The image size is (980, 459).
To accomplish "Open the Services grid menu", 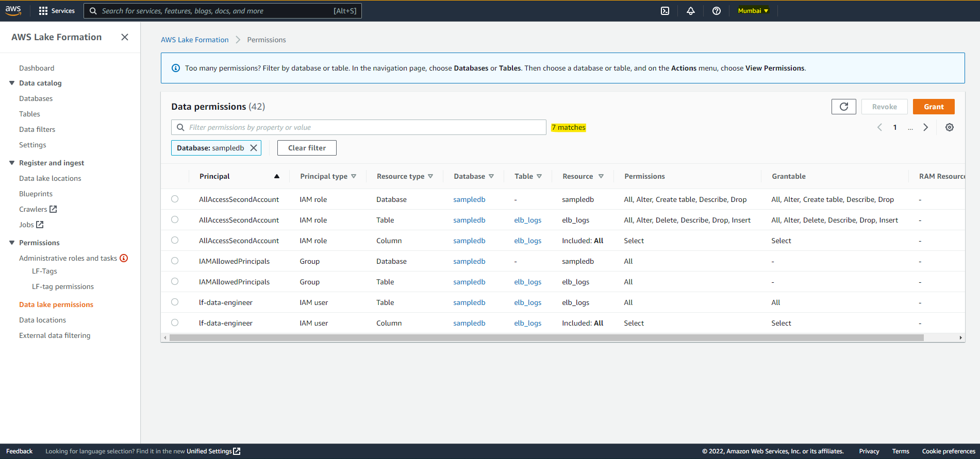I will [x=57, y=11].
